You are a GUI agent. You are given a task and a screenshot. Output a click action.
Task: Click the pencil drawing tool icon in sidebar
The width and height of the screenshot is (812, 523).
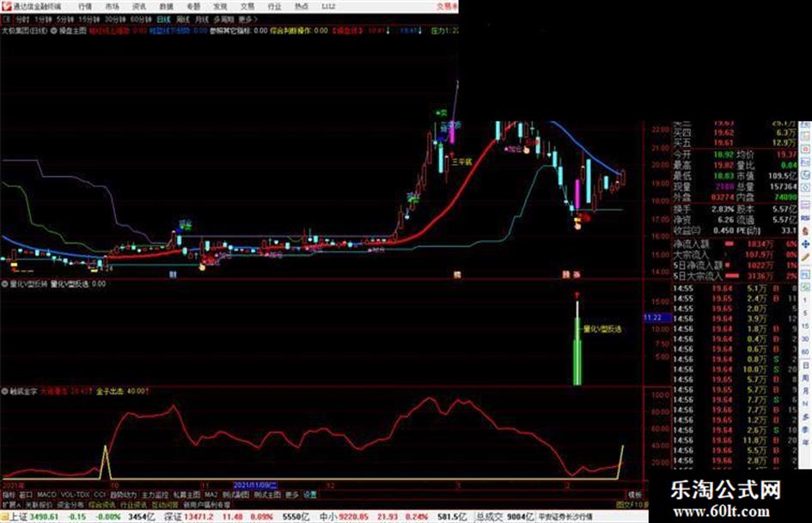click(x=805, y=257)
